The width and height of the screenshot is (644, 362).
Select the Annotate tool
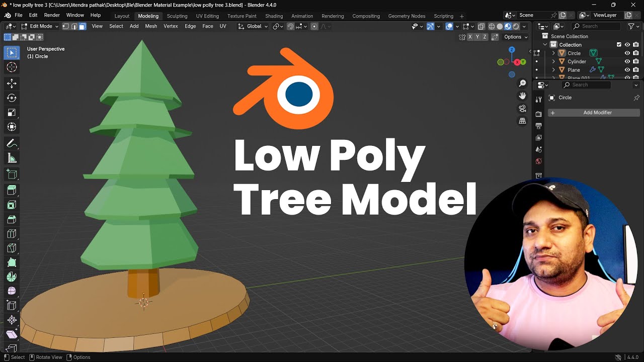pyautogui.click(x=12, y=144)
